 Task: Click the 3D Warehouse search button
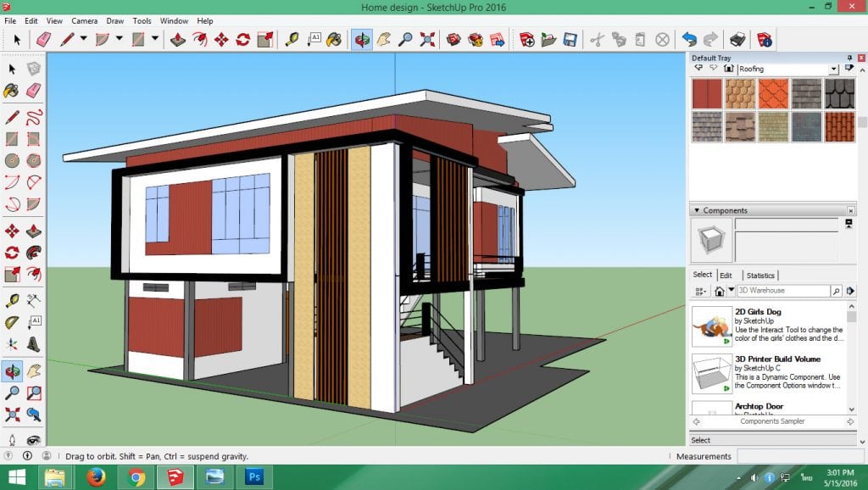(x=837, y=291)
